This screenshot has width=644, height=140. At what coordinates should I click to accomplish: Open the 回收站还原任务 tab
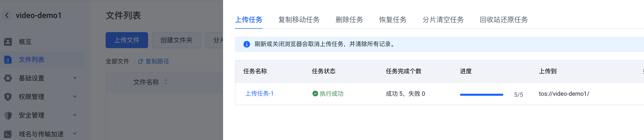tap(504, 20)
